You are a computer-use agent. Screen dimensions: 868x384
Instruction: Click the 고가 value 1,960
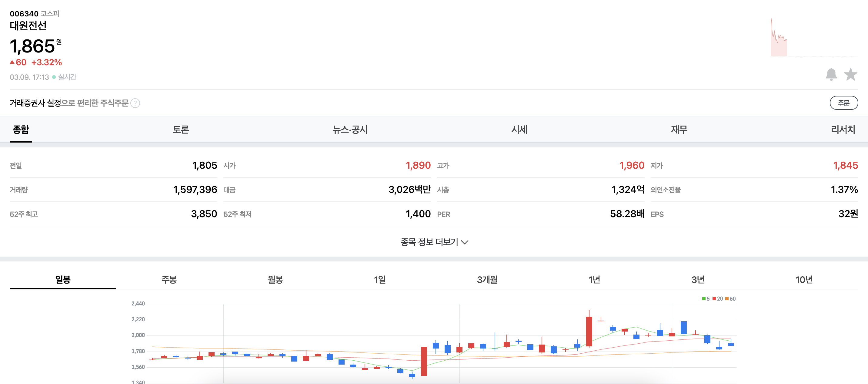point(632,166)
